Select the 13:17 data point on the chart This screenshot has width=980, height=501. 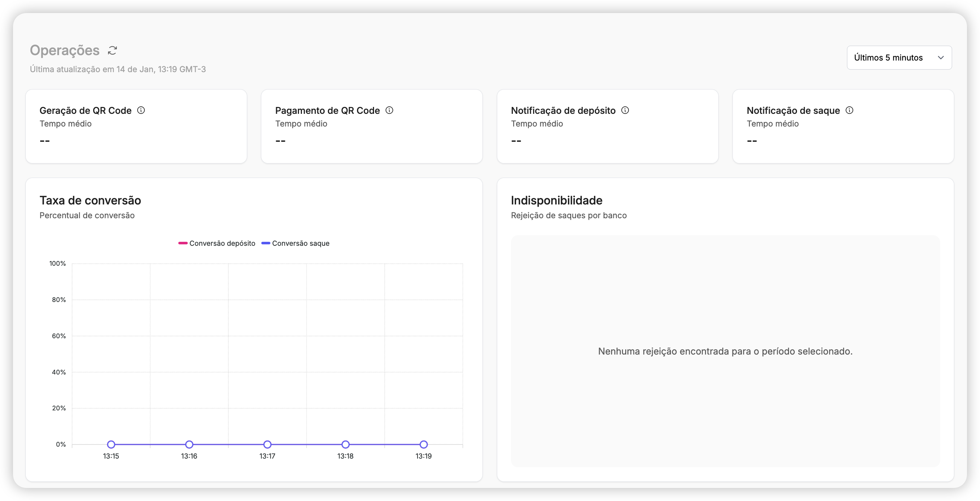pyautogui.click(x=267, y=445)
